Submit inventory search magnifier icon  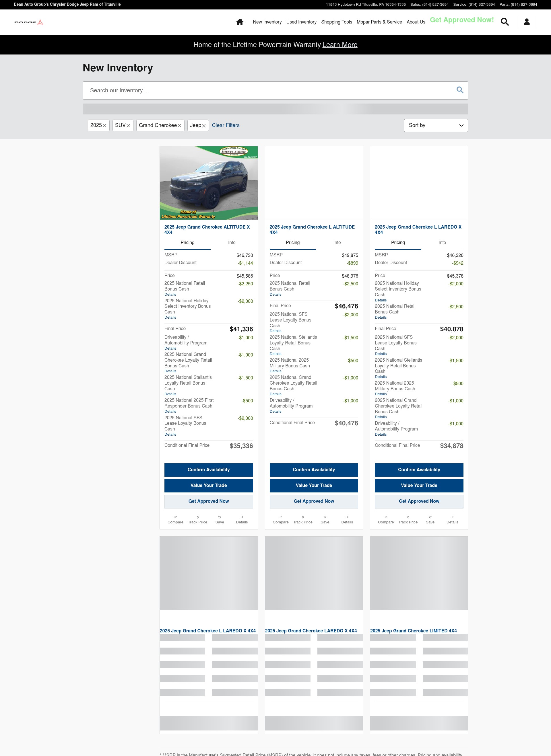tap(460, 90)
